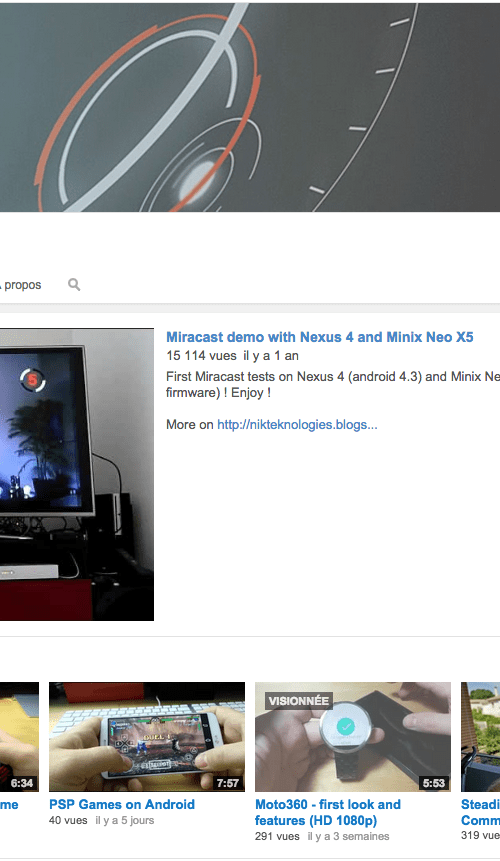This screenshot has width=500, height=861.
Task: Click the 'First Miracast tests on Nexus 4' description
Action: coord(333,384)
